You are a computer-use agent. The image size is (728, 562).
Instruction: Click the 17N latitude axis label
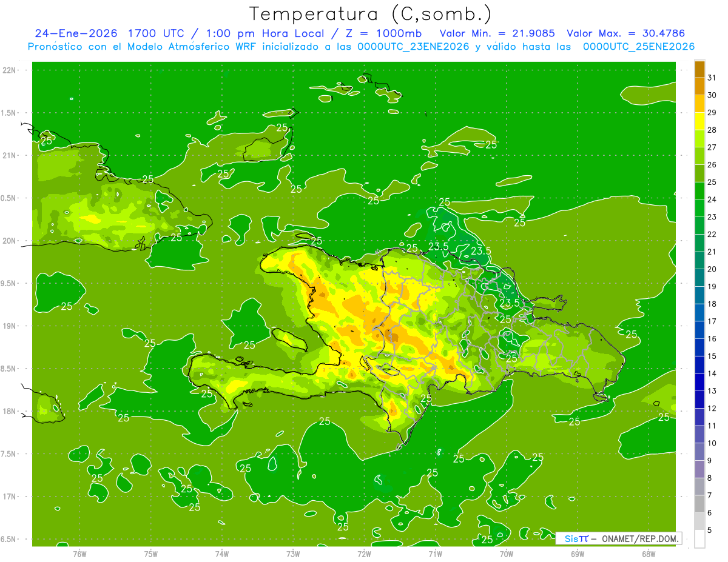(x=10, y=497)
